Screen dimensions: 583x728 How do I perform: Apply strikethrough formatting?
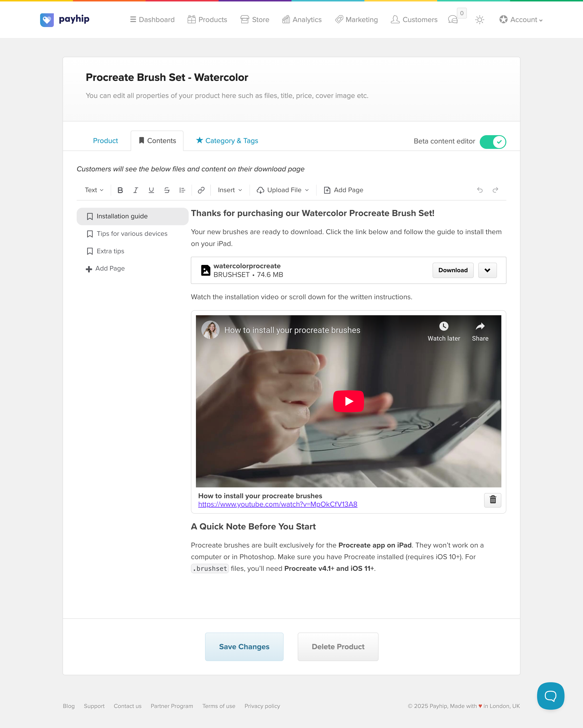point(167,190)
